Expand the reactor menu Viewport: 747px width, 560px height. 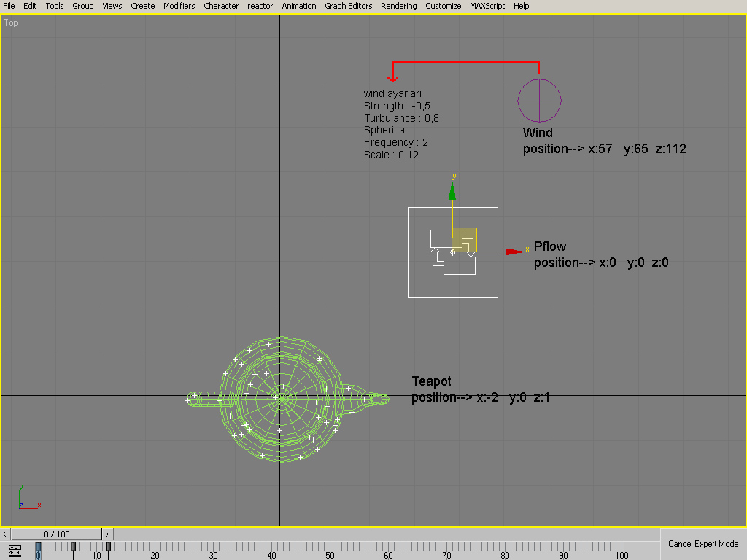pyautogui.click(x=260, y=6)
